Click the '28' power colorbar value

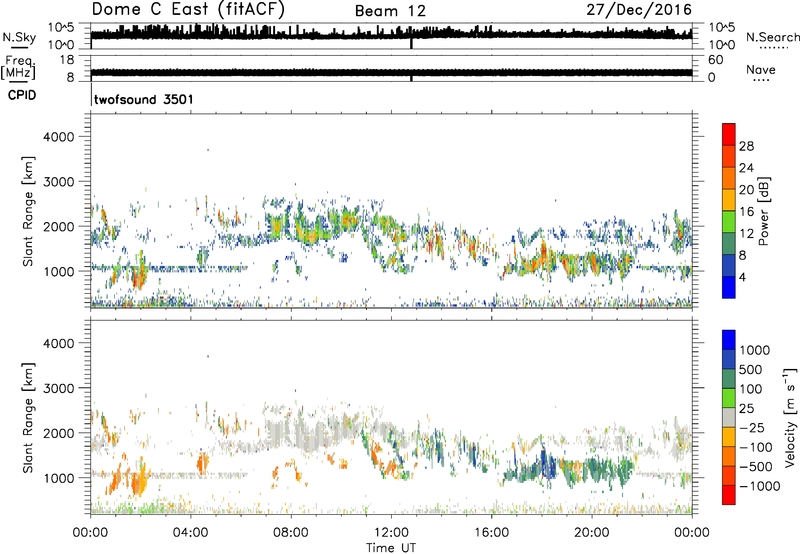(746, 146)
